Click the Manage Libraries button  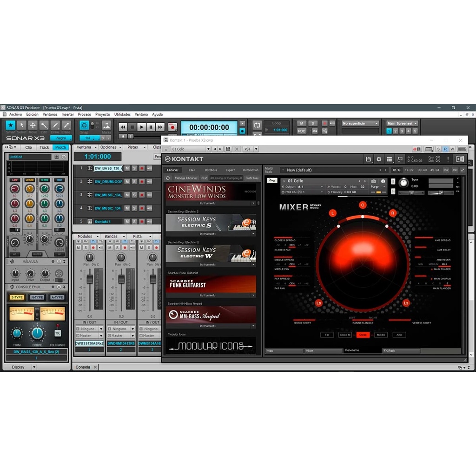(186, 178)
